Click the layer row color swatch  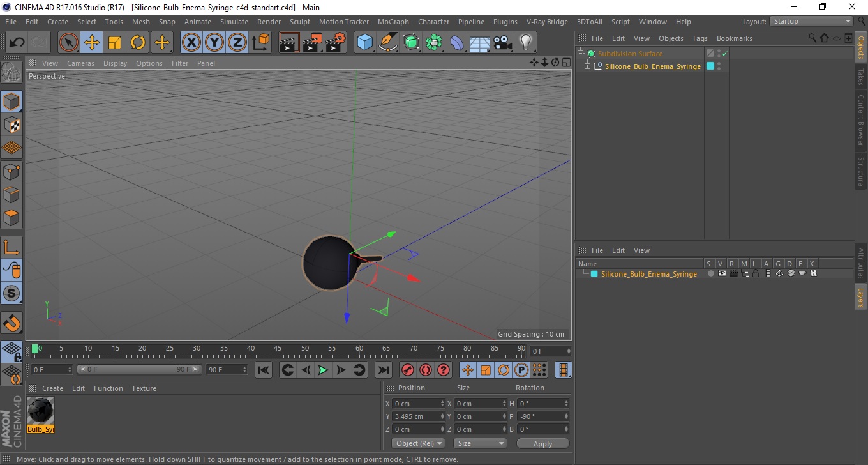point(594,274)
